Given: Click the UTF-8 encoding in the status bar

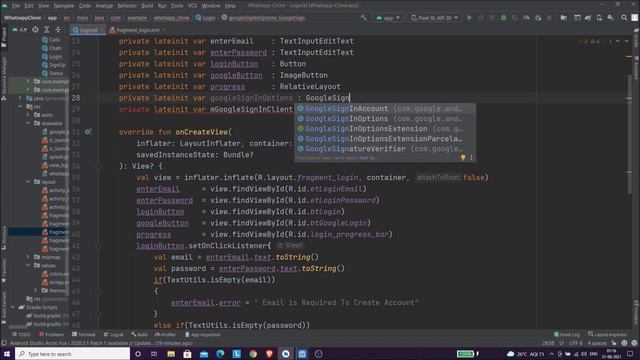Looking at the screenshot, I should point(576,343).
